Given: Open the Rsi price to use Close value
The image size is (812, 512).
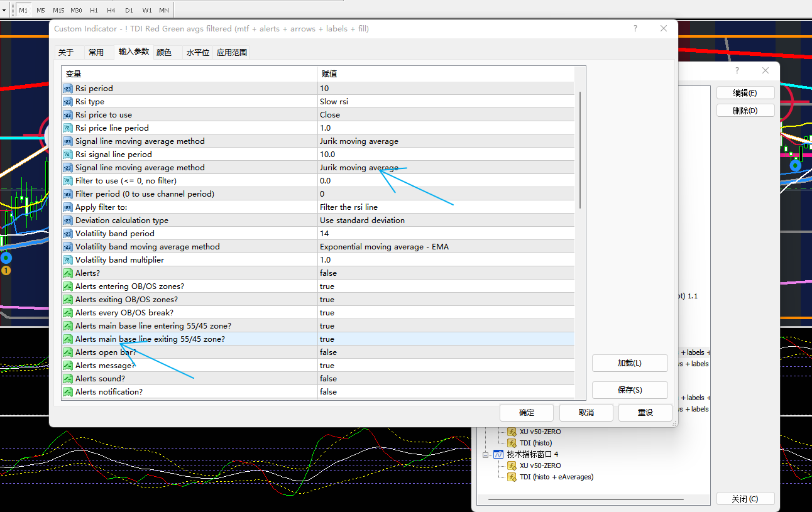Looking at the screenshot, I should pyautogui.click(x=330, y=115).
